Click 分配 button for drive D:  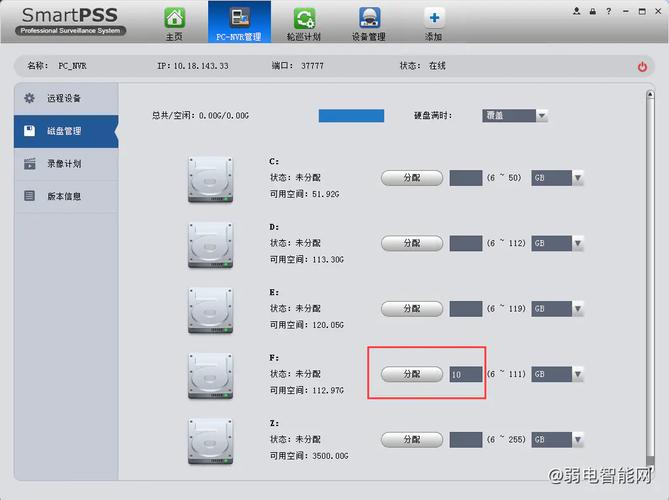click(412, 243)
